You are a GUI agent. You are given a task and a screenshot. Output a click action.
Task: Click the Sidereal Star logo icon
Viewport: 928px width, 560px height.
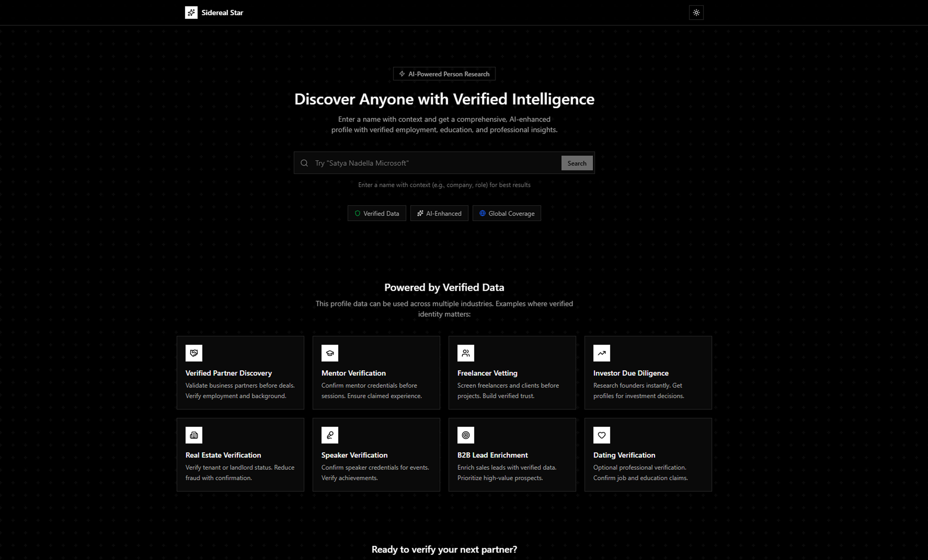[x=191, y=13]
